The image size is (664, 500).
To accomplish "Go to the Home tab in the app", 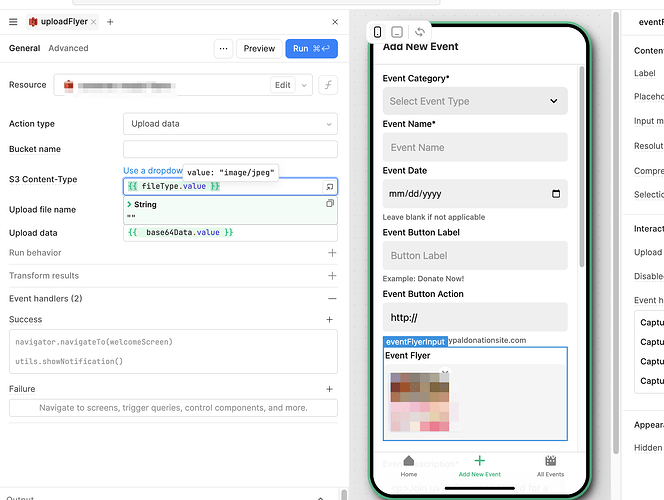I will tap(409, 466).
